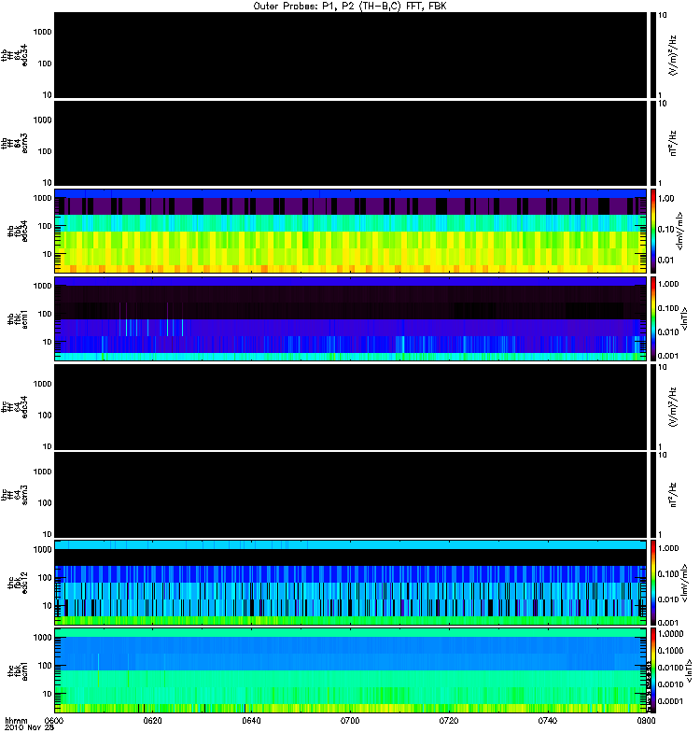Click the <|mV/m|> unit label of thb fbk edc34
The height and width of the screenshot is (747, 700).
[x=680, y=232]
